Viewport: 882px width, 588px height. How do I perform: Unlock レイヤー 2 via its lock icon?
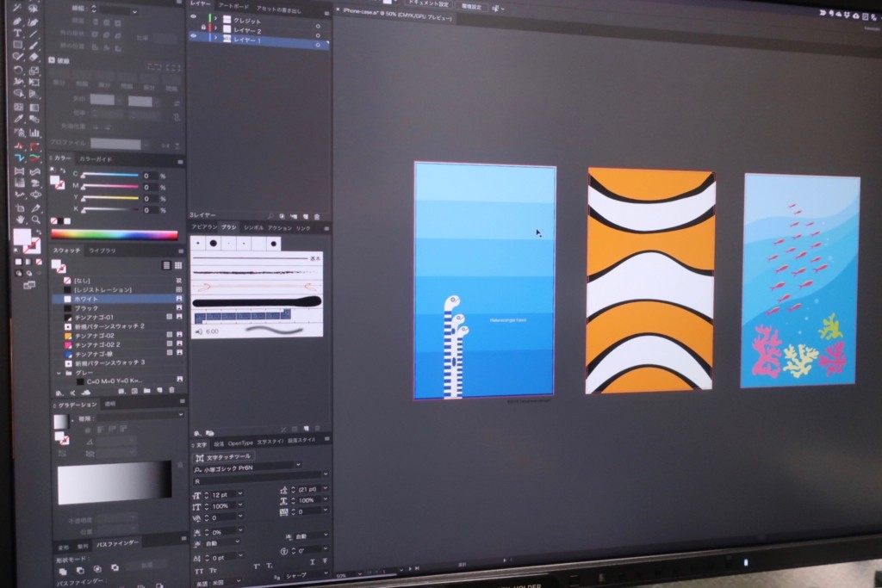click(203, 28)
